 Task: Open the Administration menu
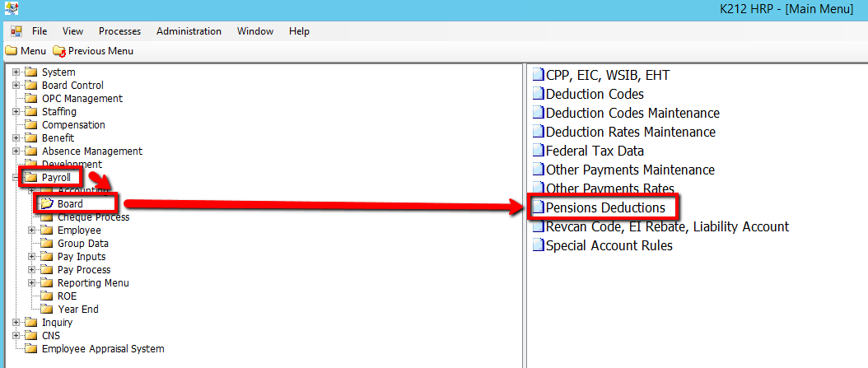pyautogui.click(x=189, y=31)
